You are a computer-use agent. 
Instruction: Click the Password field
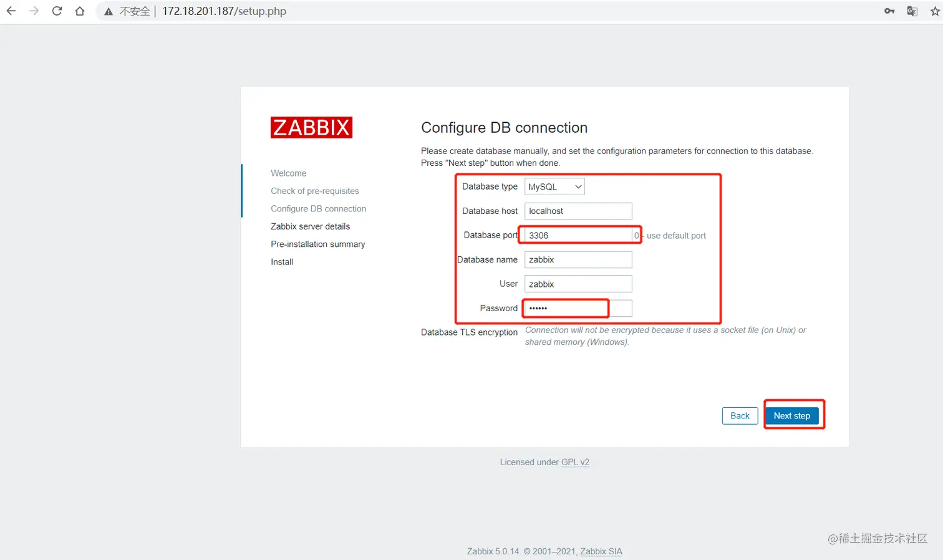(578, 308)
